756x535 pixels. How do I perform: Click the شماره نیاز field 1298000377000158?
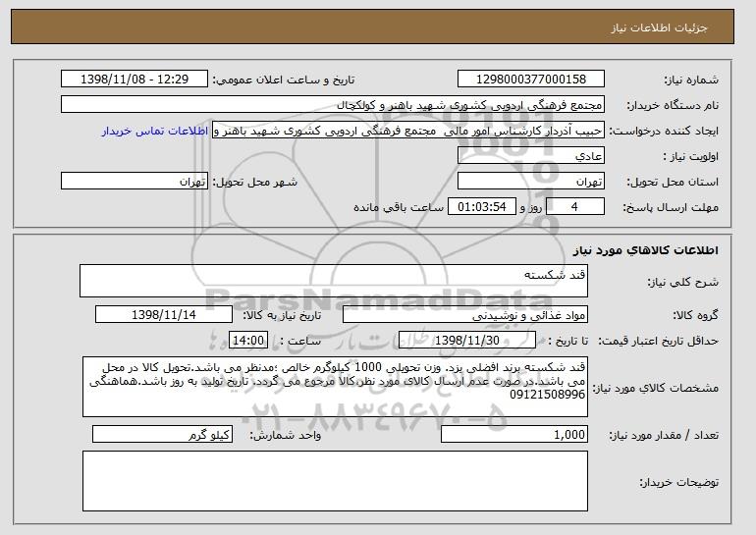pos(531,80)
